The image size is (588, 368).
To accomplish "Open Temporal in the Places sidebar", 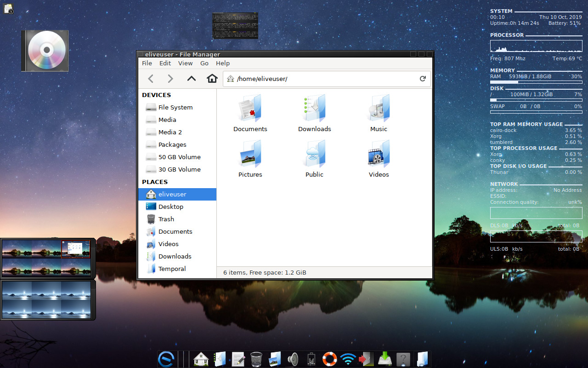I will pos(177,269).
